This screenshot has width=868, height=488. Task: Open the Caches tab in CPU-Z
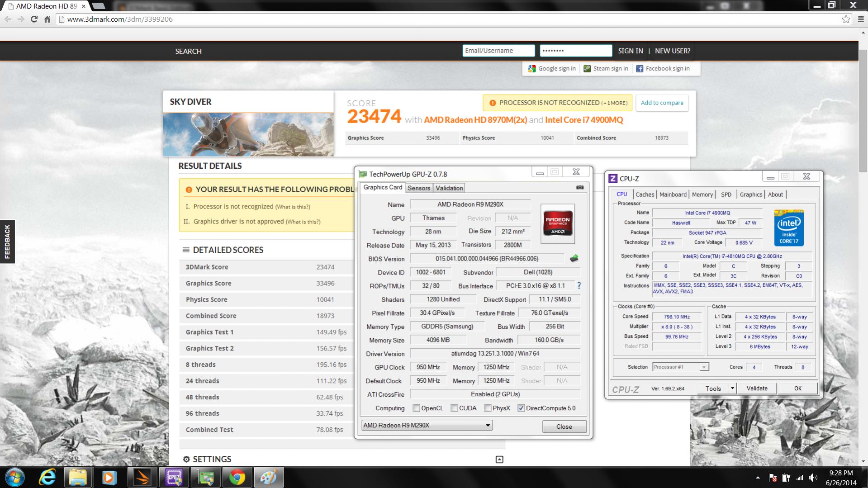click(645, 194)
